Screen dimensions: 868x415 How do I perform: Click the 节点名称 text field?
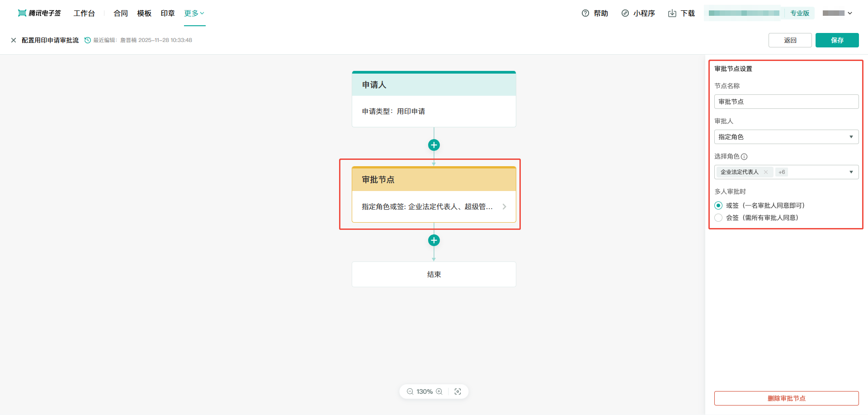pos(786,102)
